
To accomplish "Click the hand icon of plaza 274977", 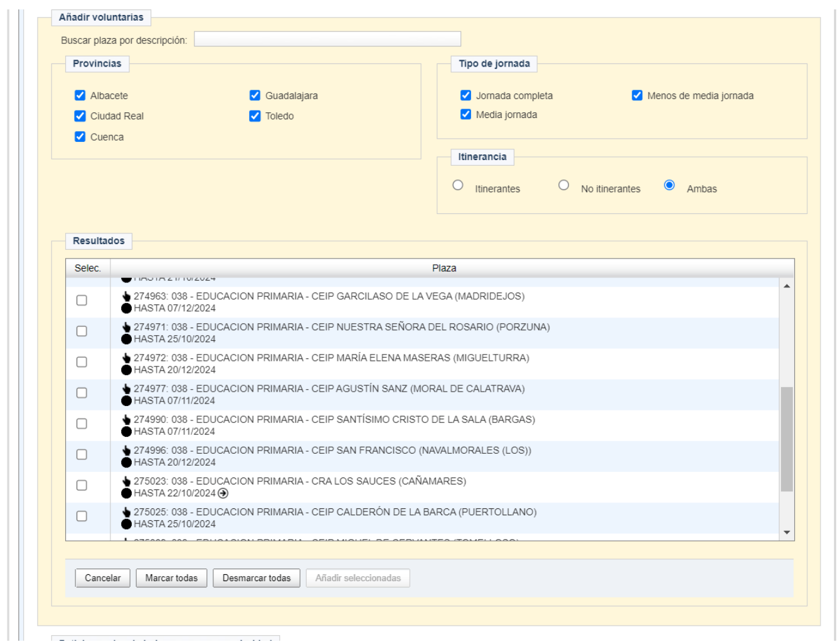I will (x=127, y=388).
